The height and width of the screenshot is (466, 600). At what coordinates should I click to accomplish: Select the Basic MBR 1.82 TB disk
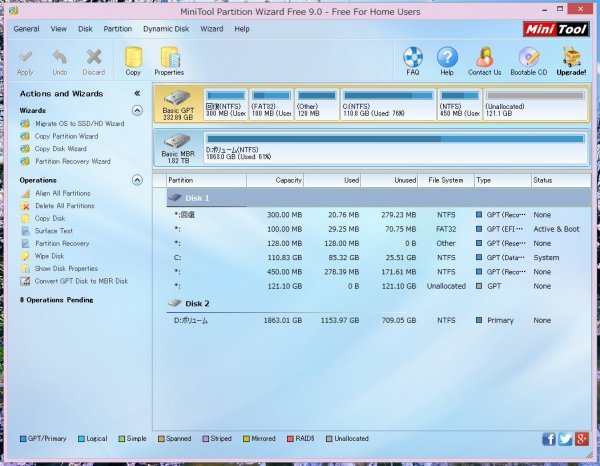(178, 148)
